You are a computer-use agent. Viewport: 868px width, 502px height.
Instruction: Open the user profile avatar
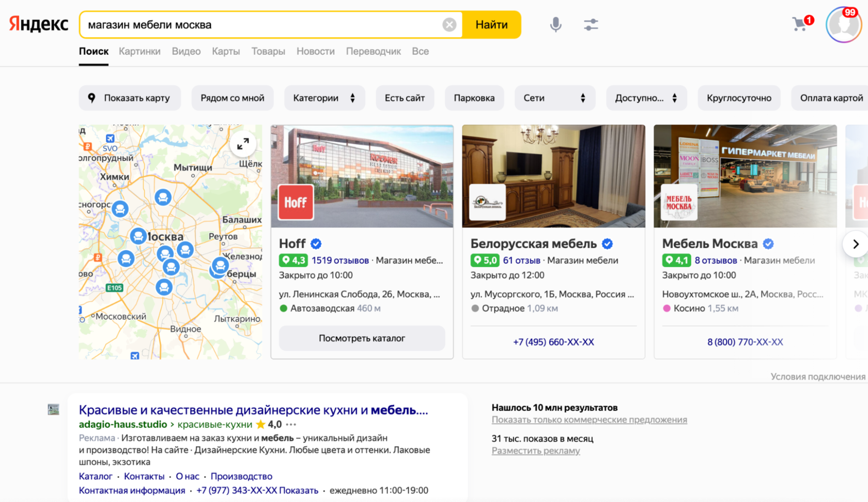(843, 24)
